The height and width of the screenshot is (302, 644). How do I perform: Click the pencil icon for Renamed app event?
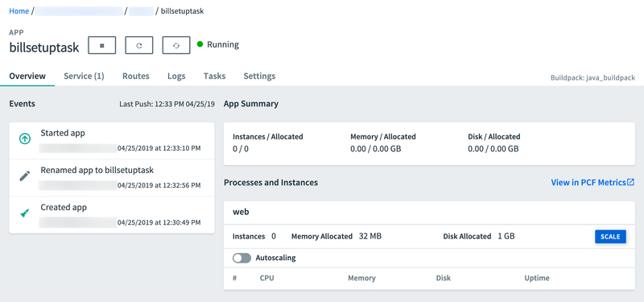tap(25, 176)
